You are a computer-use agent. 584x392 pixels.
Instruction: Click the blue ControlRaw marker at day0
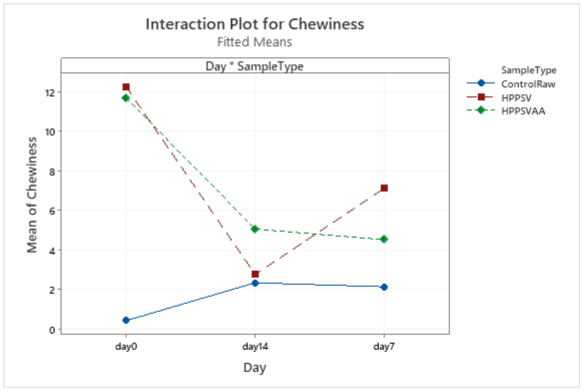(x=126, y=320)
